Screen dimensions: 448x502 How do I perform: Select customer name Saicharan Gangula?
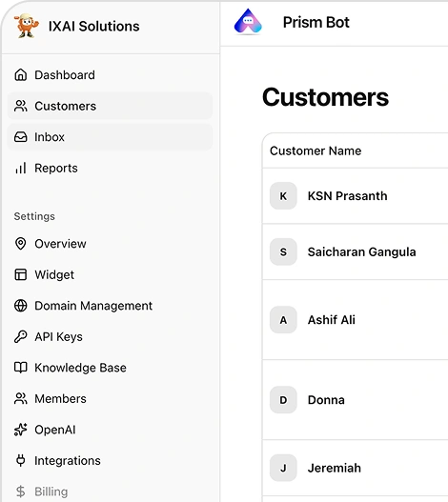[x=362, y=252]
